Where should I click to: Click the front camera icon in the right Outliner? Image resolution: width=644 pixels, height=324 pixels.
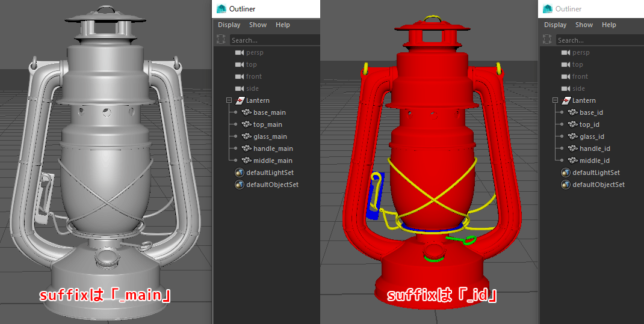pos(565,76)
